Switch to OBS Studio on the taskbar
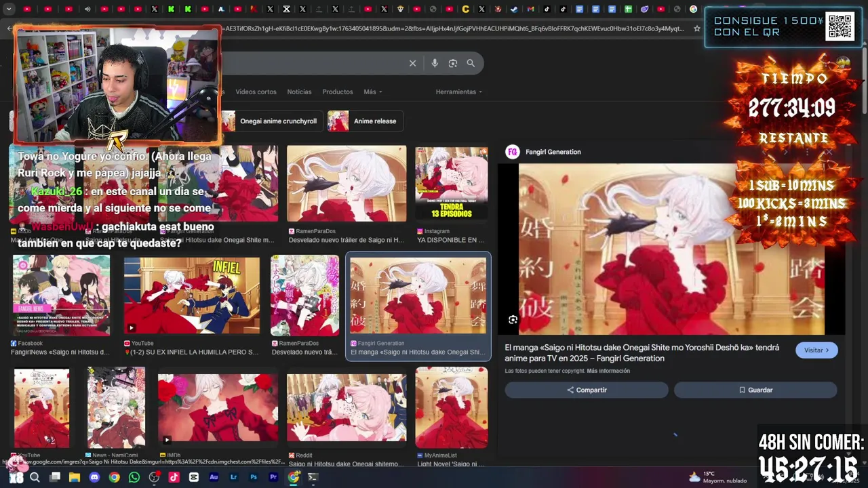This screenshot has width=868, height=488. (154, 477)
